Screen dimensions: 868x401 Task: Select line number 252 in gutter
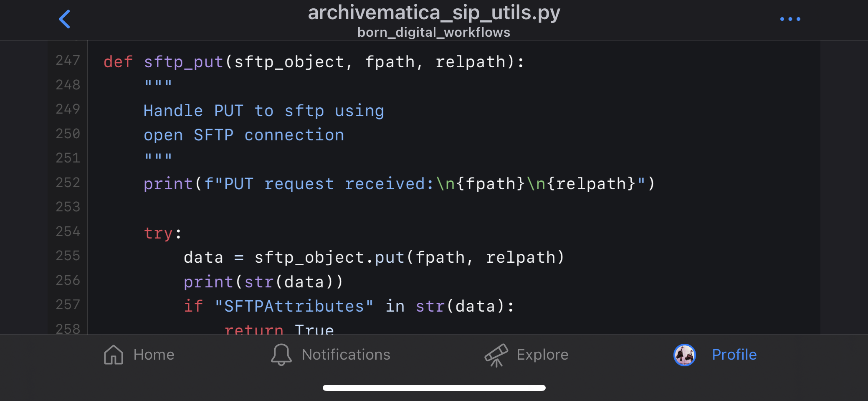pos(68,183)
